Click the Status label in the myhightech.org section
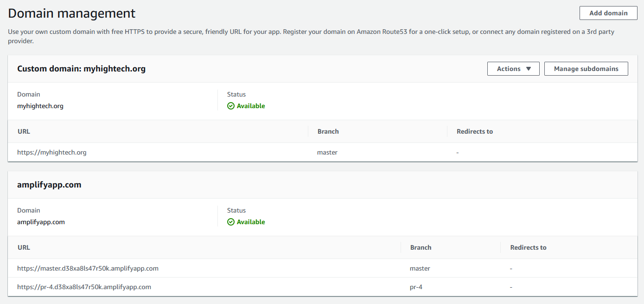 236,94
